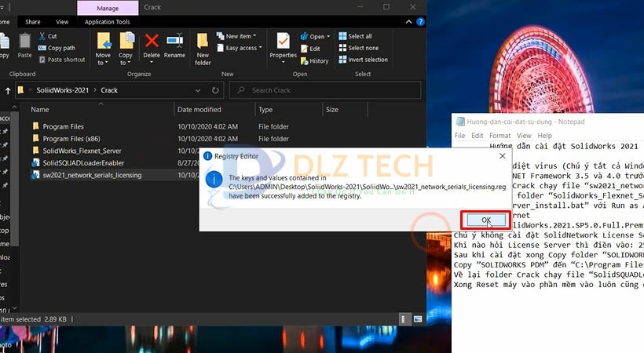The image size is (644, 353).
Task: Click History in the Open group
Action: pos(315,60)
